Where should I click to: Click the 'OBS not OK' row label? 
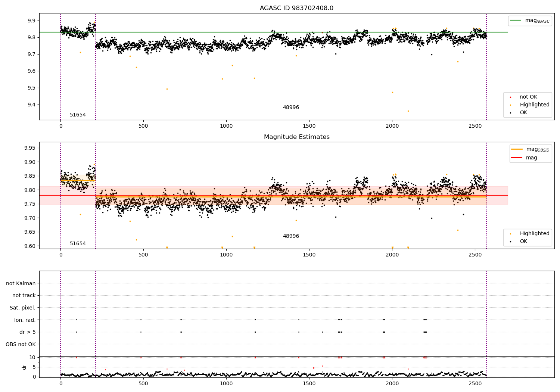tap(21, 344)
